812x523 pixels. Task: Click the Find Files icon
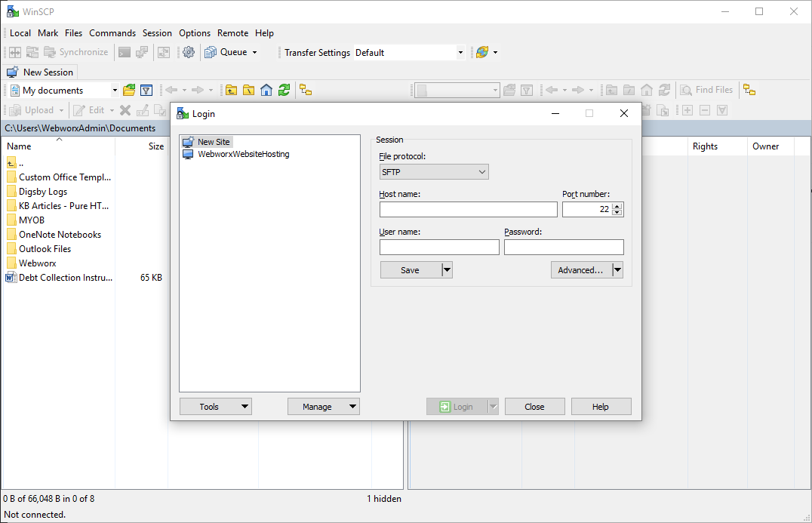[708, 90]
